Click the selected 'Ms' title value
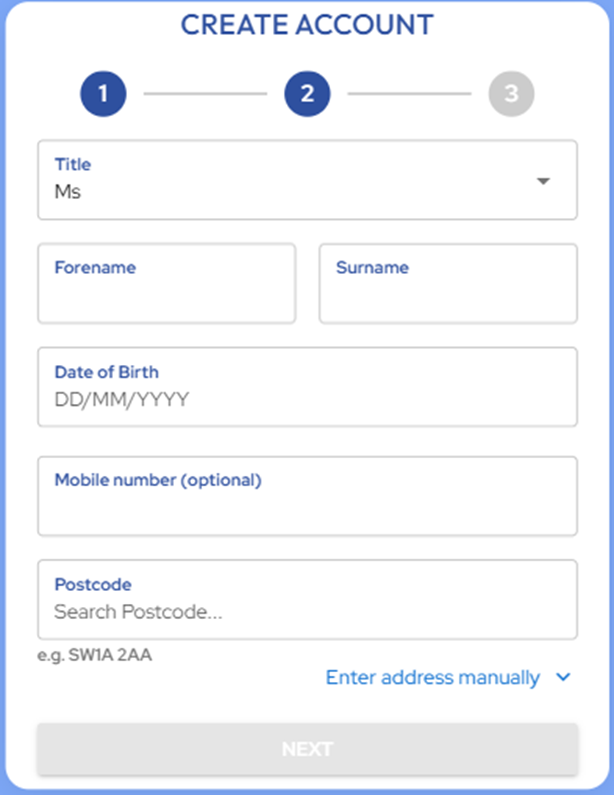The width and height of the screenshot is (614, 795). [68, 192]
